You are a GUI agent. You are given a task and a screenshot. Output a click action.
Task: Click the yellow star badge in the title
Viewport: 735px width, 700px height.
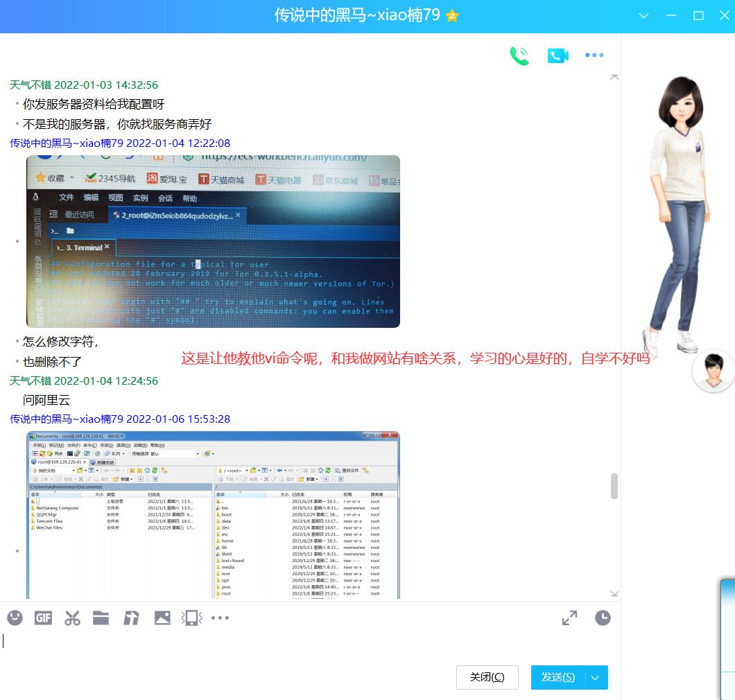[452, 16]
